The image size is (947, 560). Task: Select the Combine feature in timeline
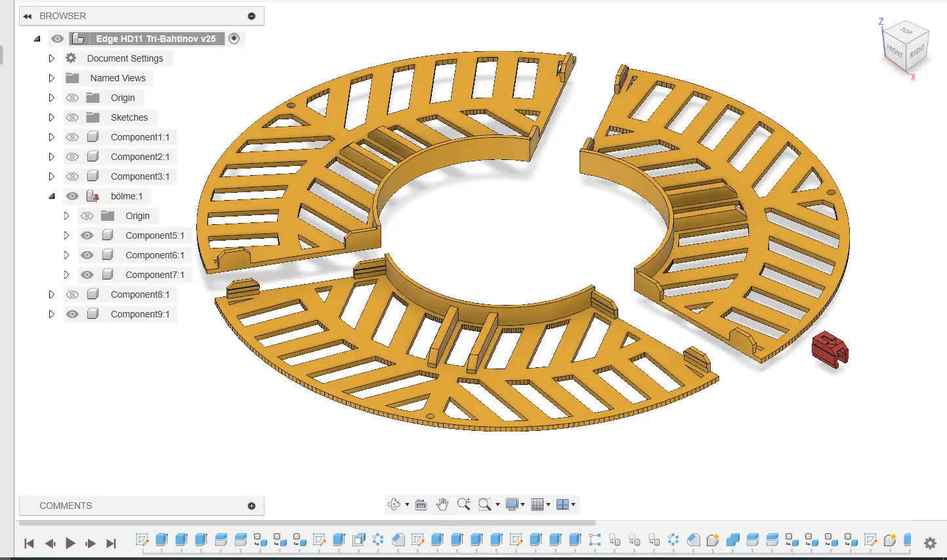coord(733,540)
